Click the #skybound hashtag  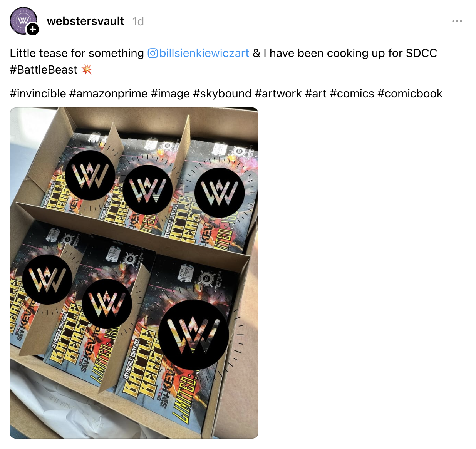pyautogui.click(x=222, y=94)
